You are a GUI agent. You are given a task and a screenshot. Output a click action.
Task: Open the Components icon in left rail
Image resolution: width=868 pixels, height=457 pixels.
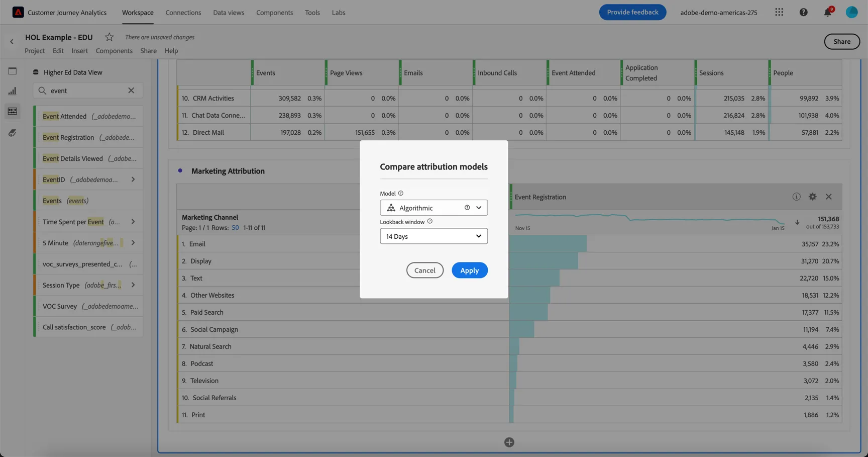[x=13, y=111]
